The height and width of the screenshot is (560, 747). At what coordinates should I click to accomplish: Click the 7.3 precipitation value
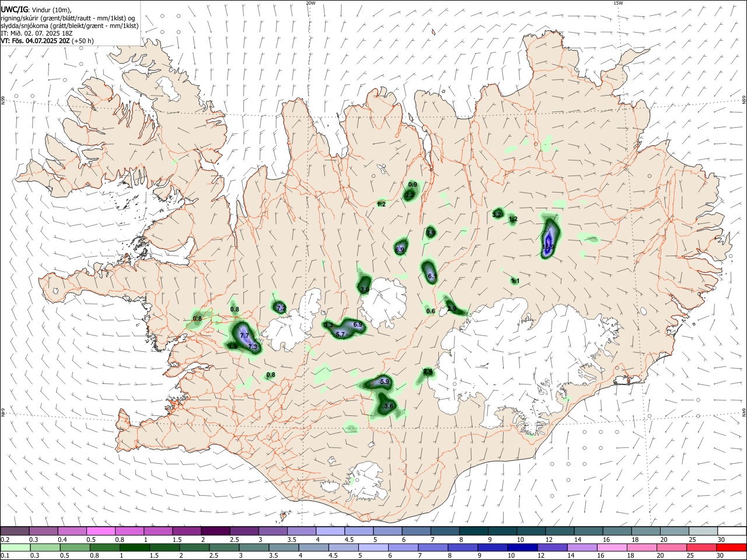coord(253,346)
